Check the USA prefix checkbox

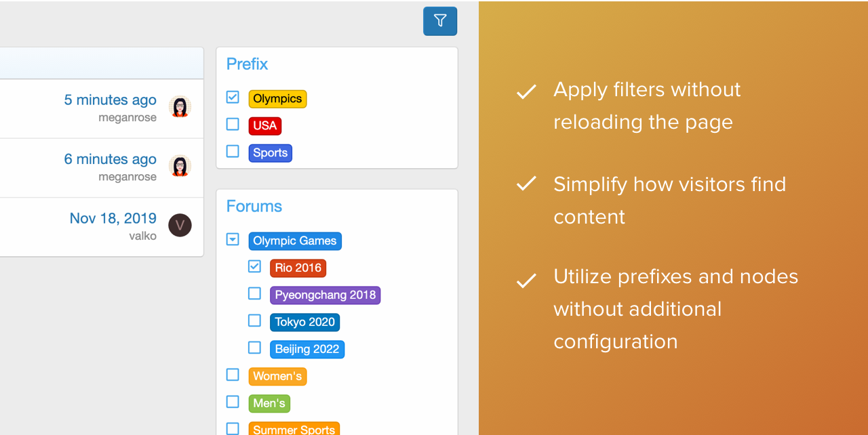click(x=233, y=125)
